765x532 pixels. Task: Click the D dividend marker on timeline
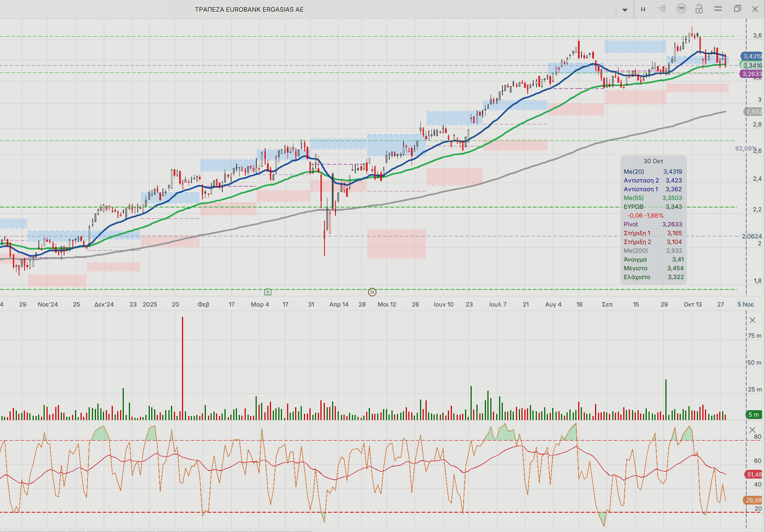click(372, 292)
